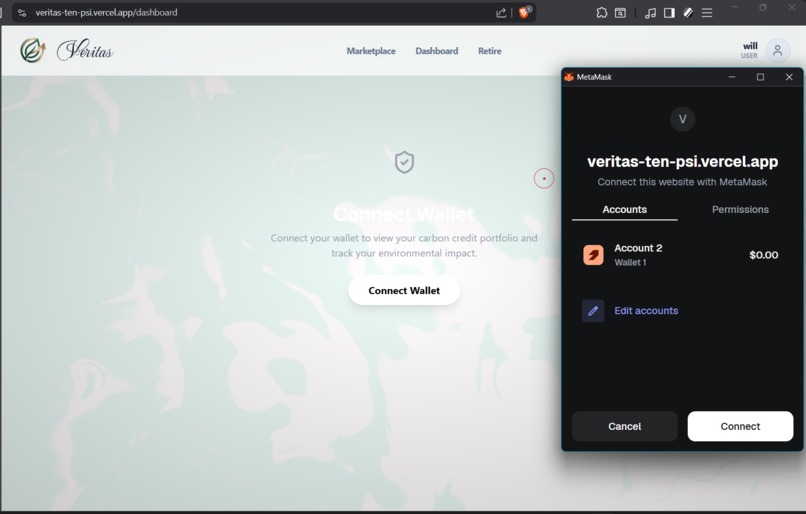Click the Veritas wordmark in the header
The width and height of the screenshot is (806, 514).
[x=85, y=50]
